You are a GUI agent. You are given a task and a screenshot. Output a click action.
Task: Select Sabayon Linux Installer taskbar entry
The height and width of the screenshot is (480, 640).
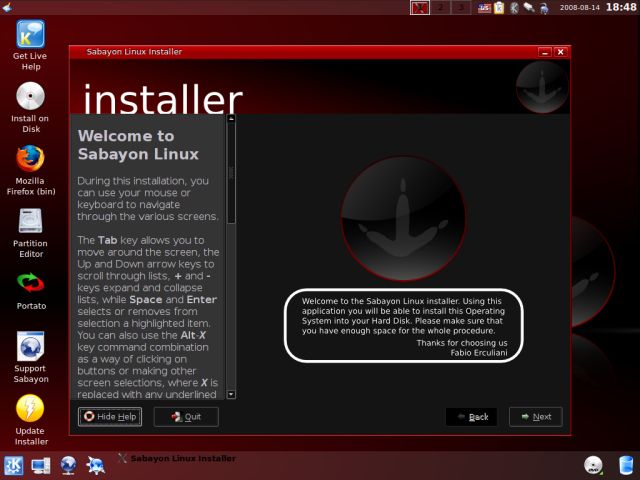tap(177, 458)
